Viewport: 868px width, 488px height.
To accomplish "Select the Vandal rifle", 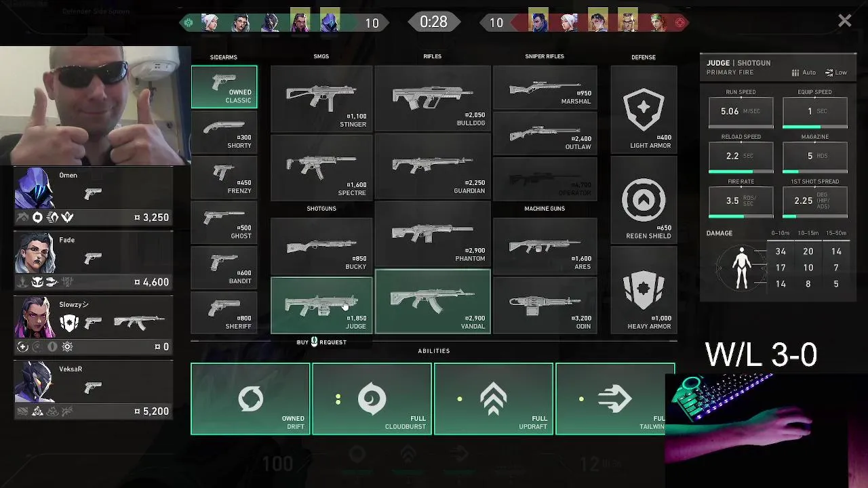I will point(433,302).
